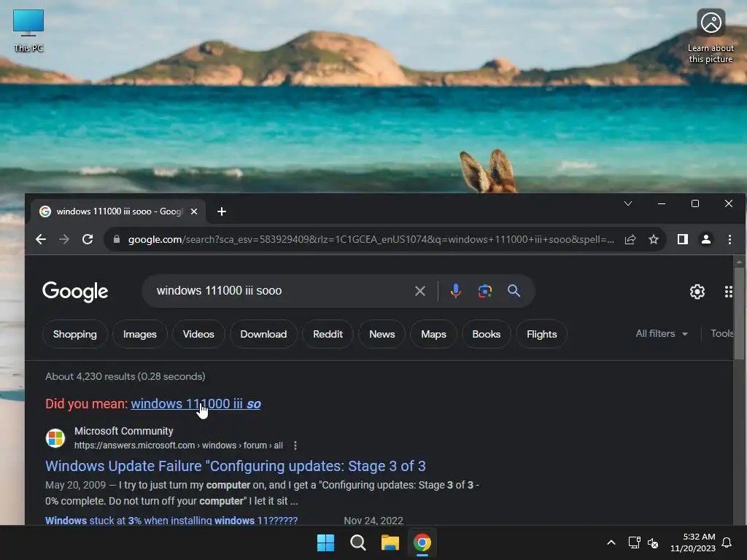The width and height of the screenshot is (747, 560).
Task: View site info via padlock icon
Action: click(x=117, y=239)
